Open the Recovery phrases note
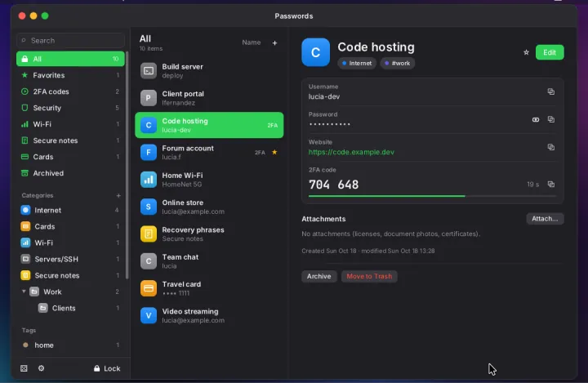Viewport: 588px width, 383px height. 209,234
